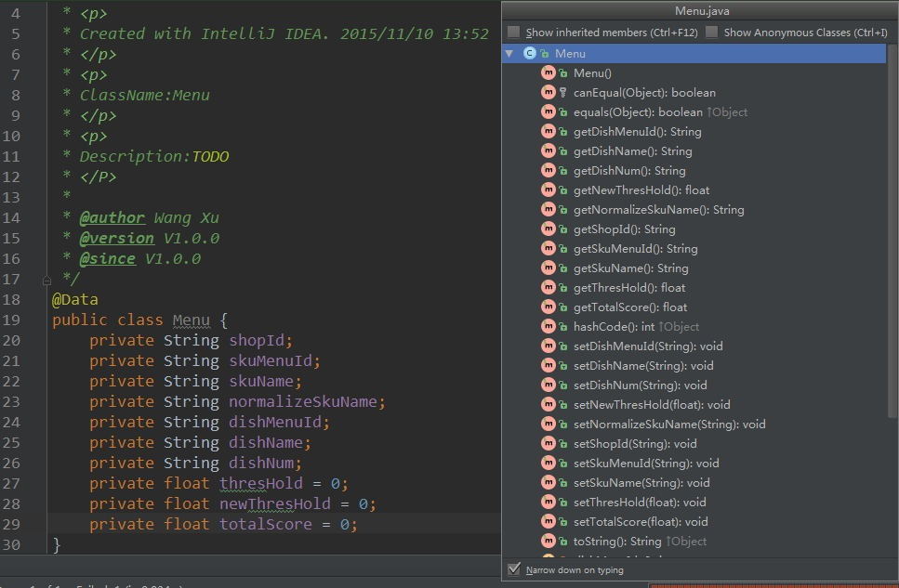
Task: Jump to setNormalizeSkuName(String): void
Action: tap(669, 424)
